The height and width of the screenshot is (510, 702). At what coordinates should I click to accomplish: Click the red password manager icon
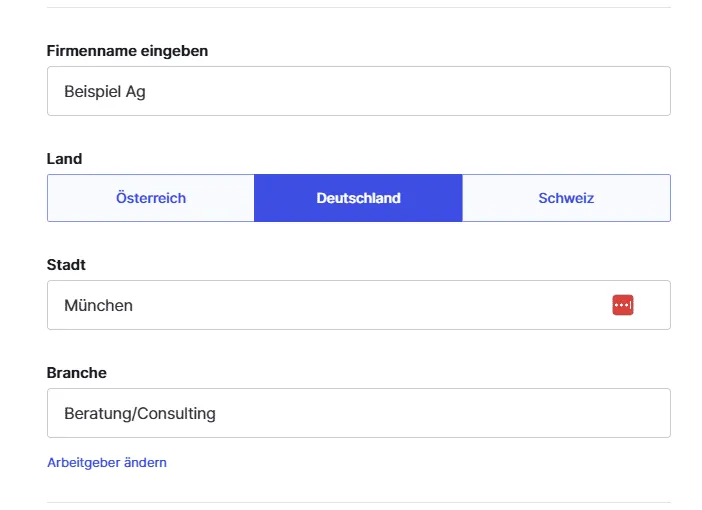(x=623, y=305)
